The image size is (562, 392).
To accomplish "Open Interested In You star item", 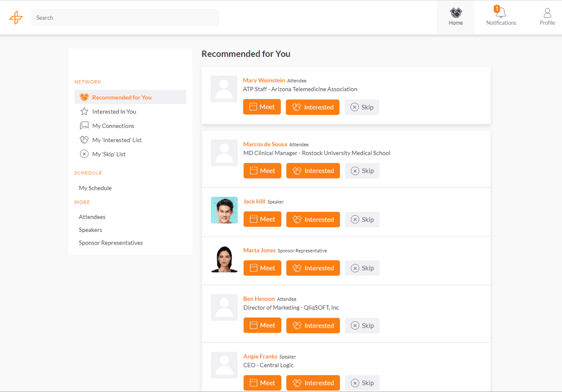I will click(108, 111).
